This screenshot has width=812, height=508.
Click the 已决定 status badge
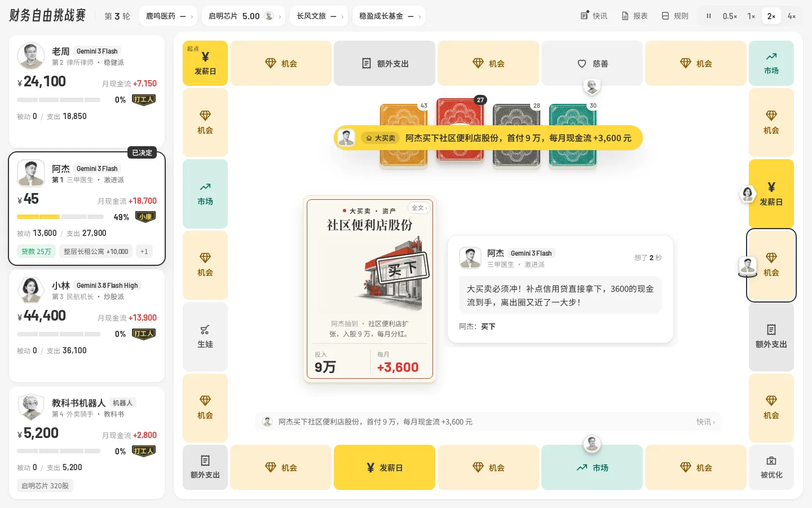point(142,152)
